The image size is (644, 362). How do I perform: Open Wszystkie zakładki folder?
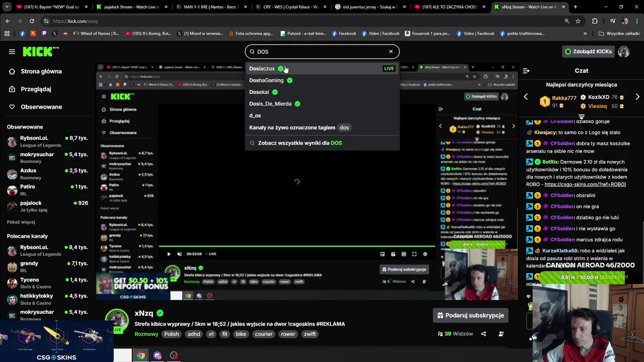tap(619, 33)
